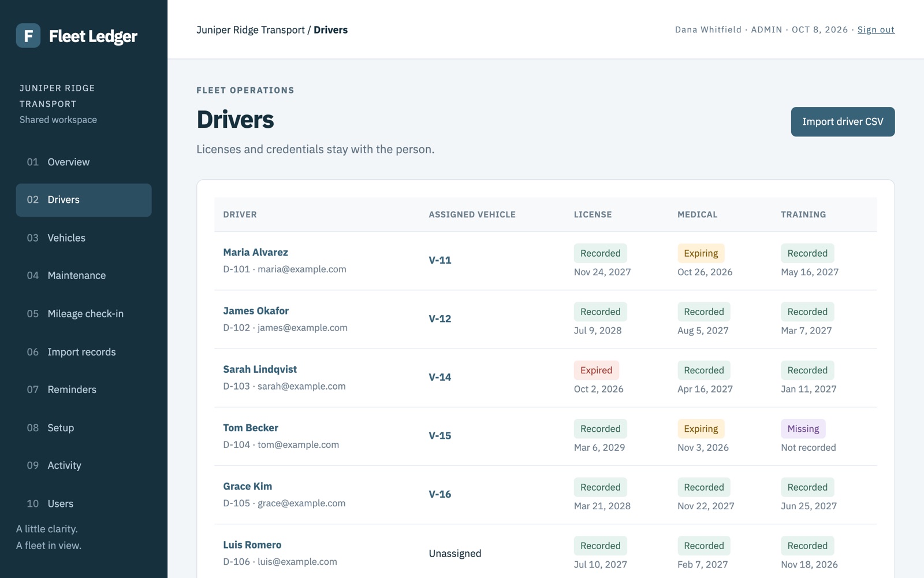
Task: Open Import records page
Action: click(x=84, y=352)
